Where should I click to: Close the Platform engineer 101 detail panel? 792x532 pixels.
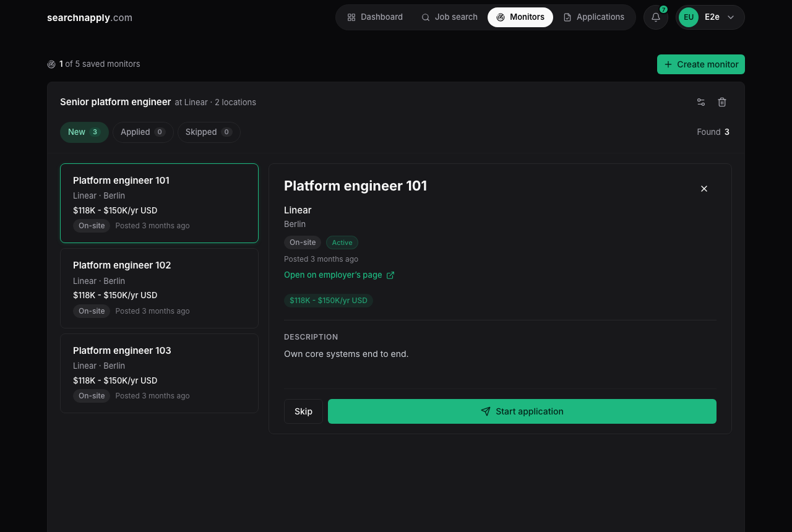click(704, 189)
